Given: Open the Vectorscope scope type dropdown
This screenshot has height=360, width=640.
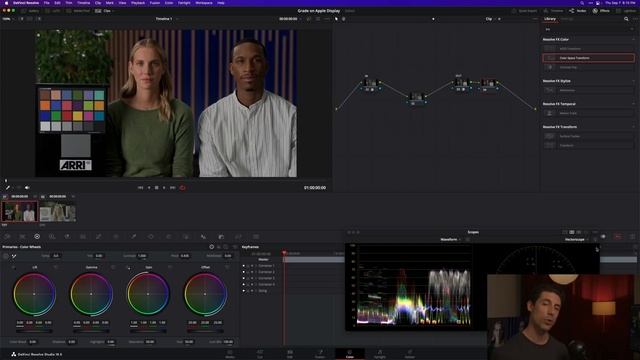Looking at the screenshot, I should (x=577, y=240).
